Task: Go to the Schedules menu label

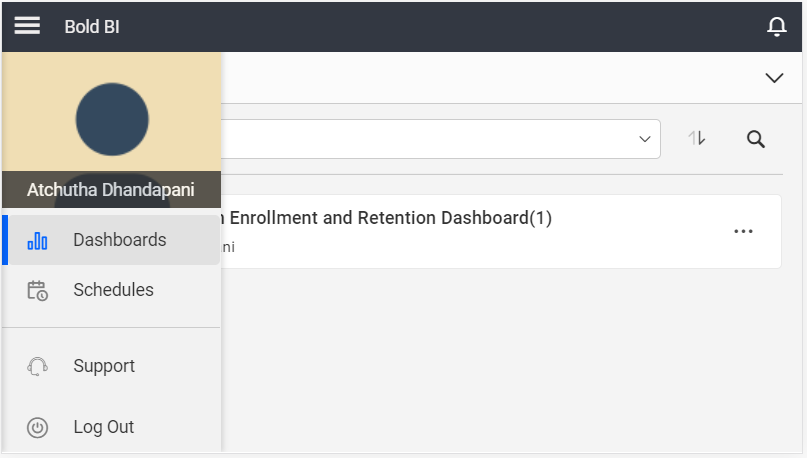Action: (x=113, y=290)
